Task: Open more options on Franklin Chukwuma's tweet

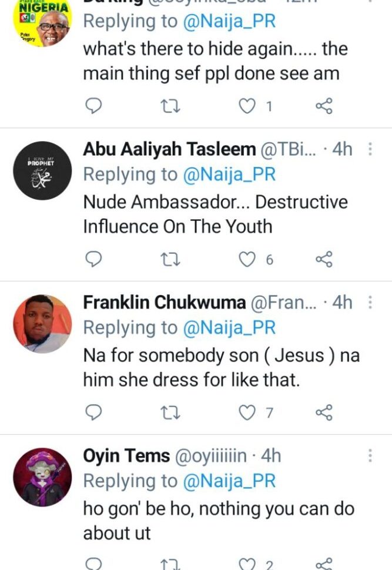Action: (x=370, y=303)
